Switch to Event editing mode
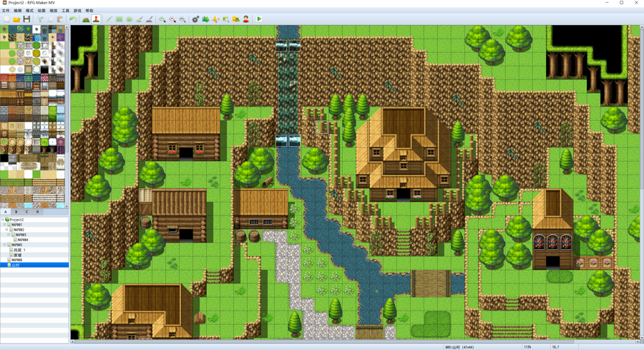The image size is (644, 350). pyautogui.click(x=96, y=19)
